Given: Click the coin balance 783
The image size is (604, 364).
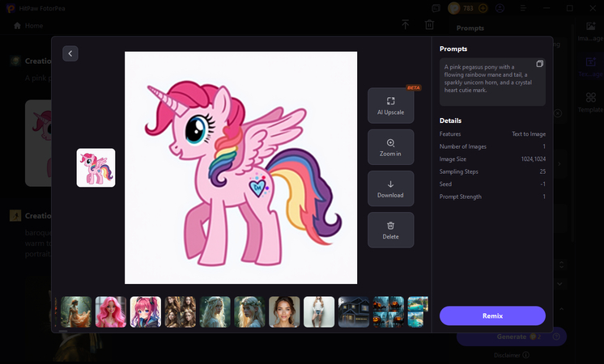Looking at the screenshot, I should pos(468,8).
